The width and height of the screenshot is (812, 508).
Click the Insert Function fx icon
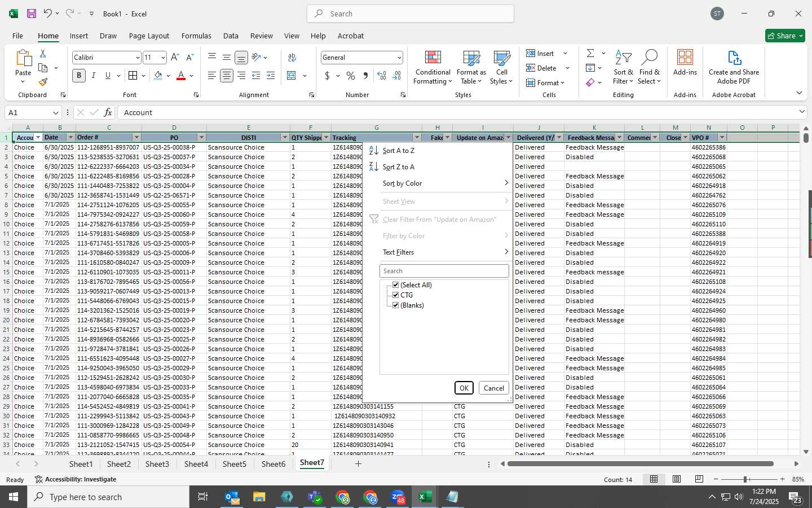(108, 112)
